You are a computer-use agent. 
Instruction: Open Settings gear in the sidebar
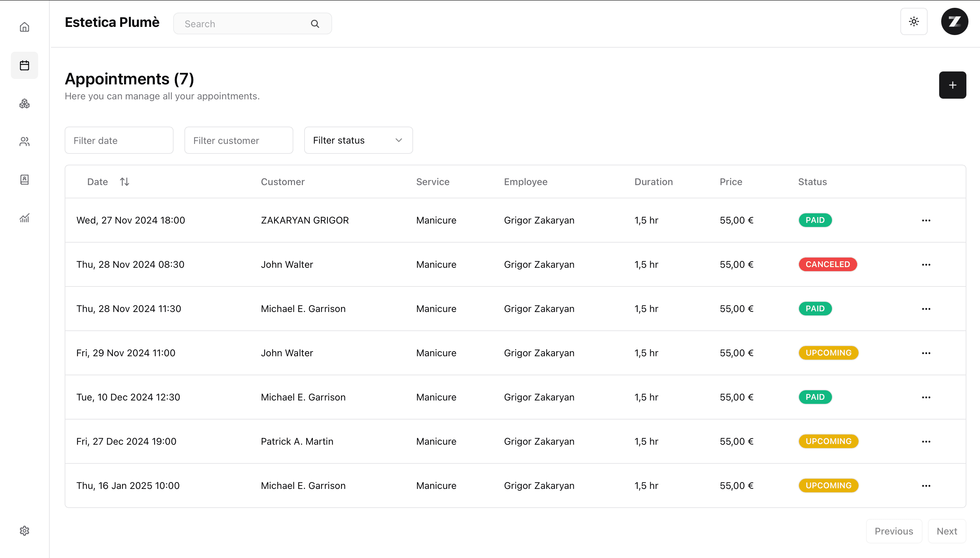[24, 531]
